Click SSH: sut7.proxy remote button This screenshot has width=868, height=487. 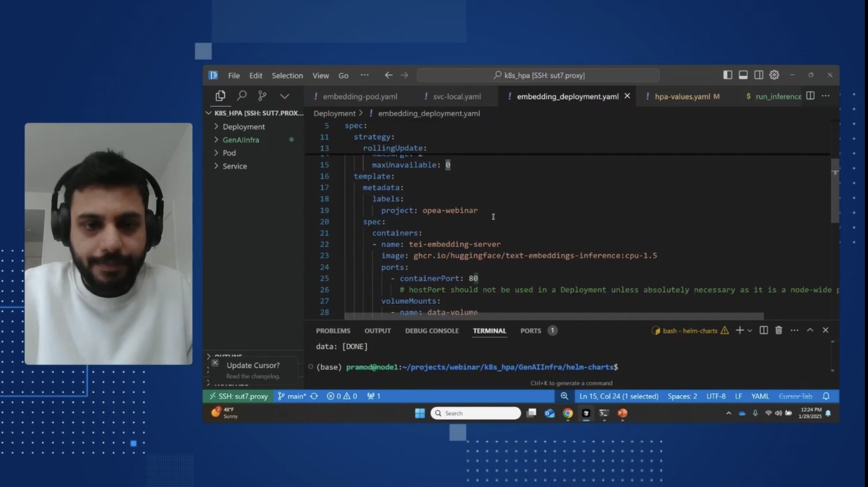tap(238, 396)
